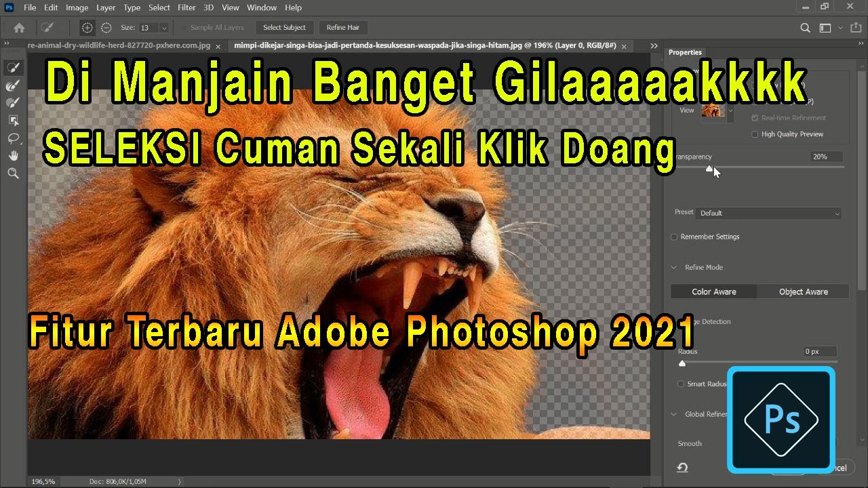
Task: Click the Reset workspace arrow icon
Action: tap(683, 468)
